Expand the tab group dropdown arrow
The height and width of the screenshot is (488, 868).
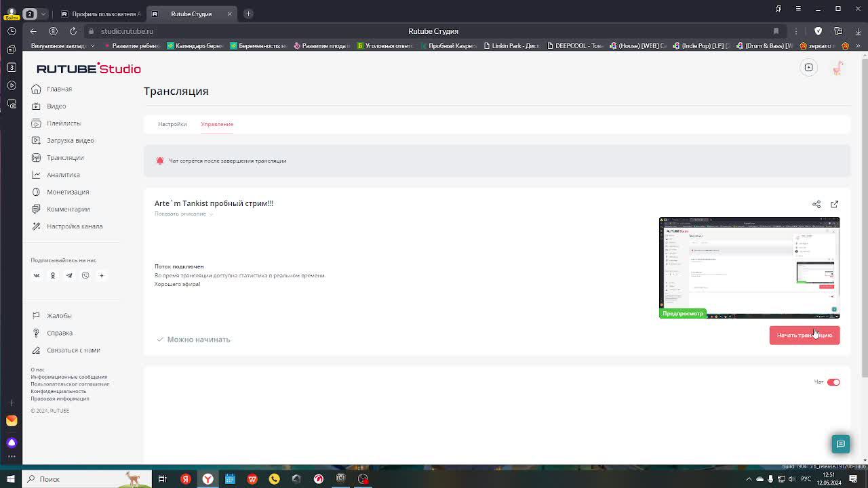pyautogui.click(x=43, y=14)
